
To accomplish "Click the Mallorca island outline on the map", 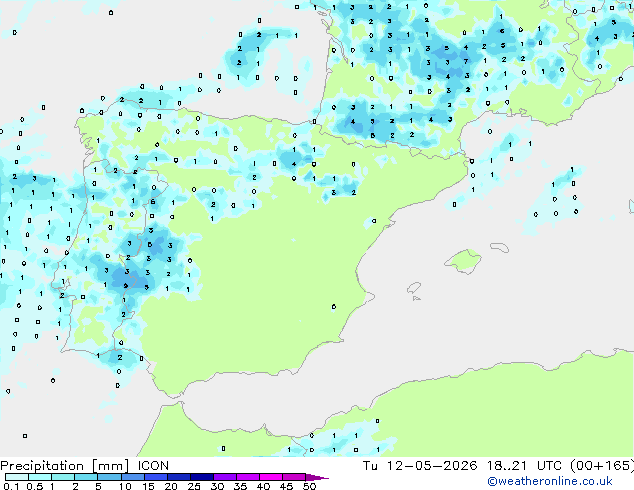I will [463, 261].
